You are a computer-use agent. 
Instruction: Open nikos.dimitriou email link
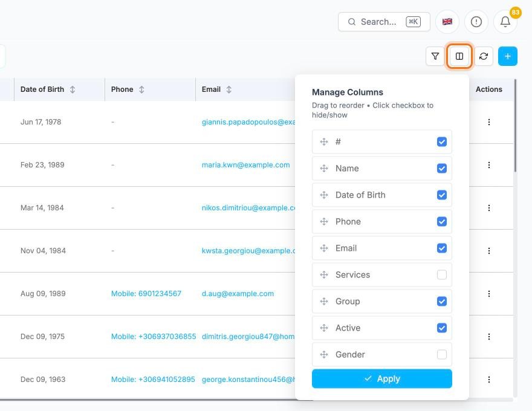[248, 208]
